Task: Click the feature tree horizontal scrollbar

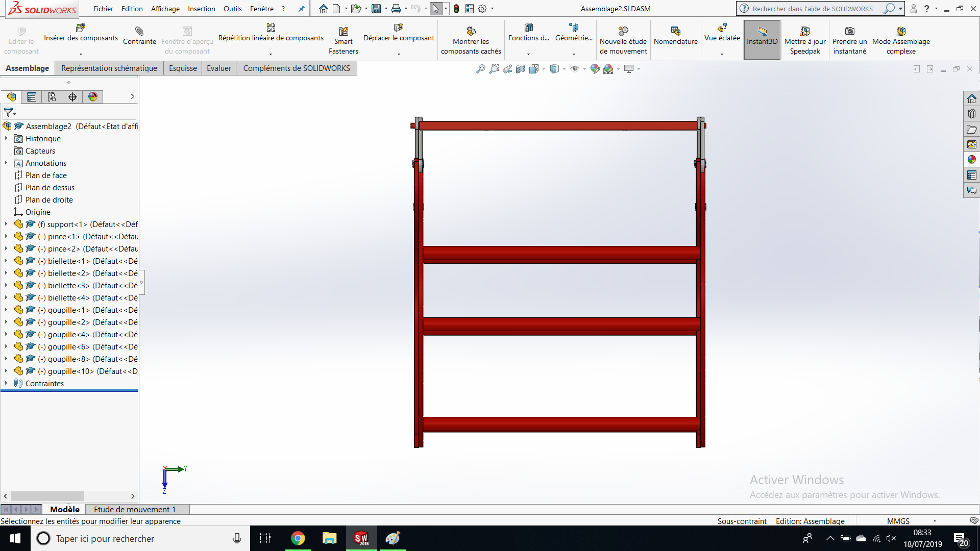Action: 48,496
